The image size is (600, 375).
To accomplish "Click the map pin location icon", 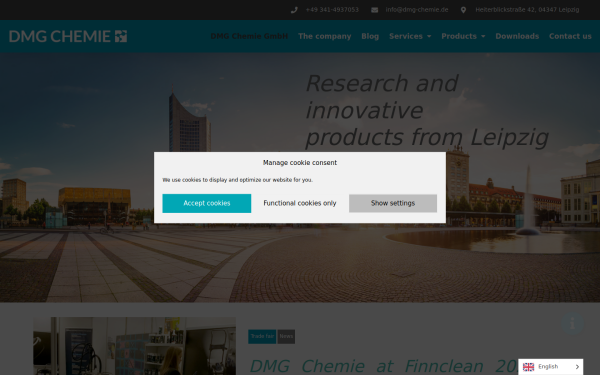I will pos(463,10).
